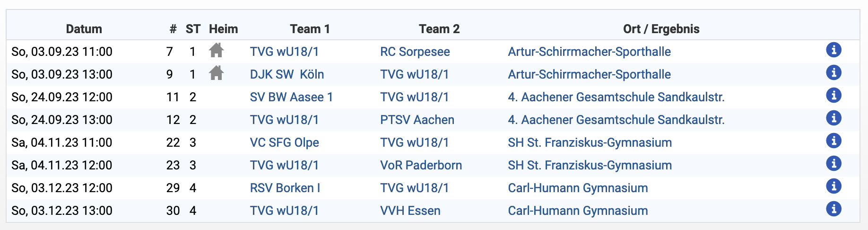Open DJK SW Köln team link
The width and height of the screenshot is (868, 230).
[x=287, y=74]
